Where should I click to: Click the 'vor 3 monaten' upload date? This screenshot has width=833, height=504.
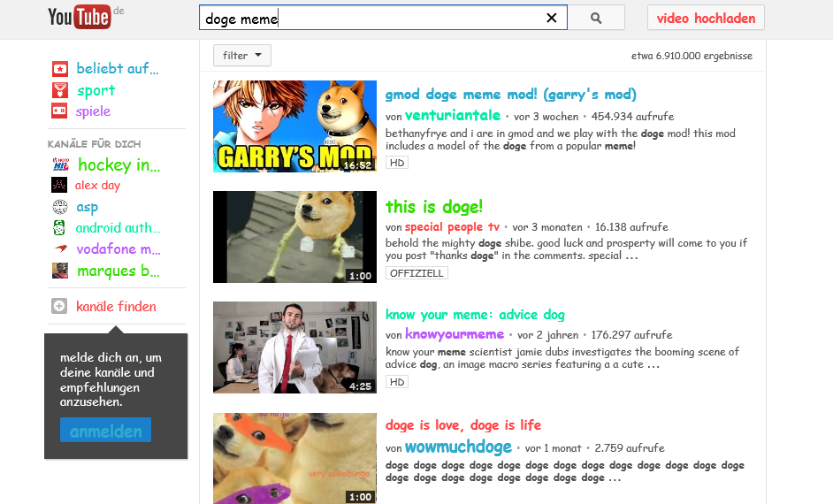pos(547,226)
